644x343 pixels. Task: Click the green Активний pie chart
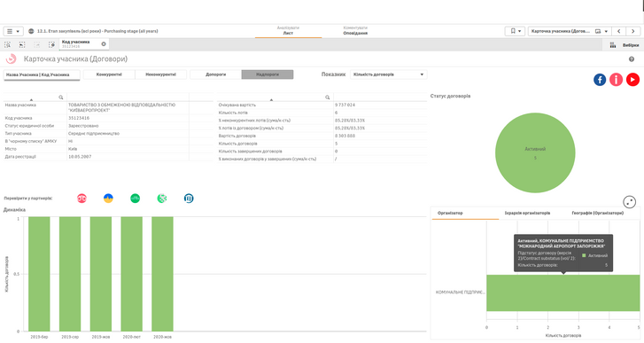[x=535, y=152]
